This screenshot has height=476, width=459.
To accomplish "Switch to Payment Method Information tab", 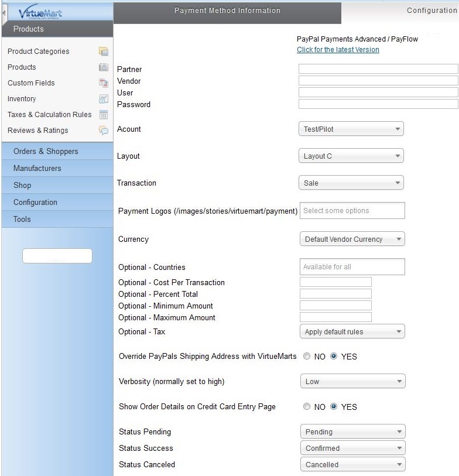I will tap(227, 12).
